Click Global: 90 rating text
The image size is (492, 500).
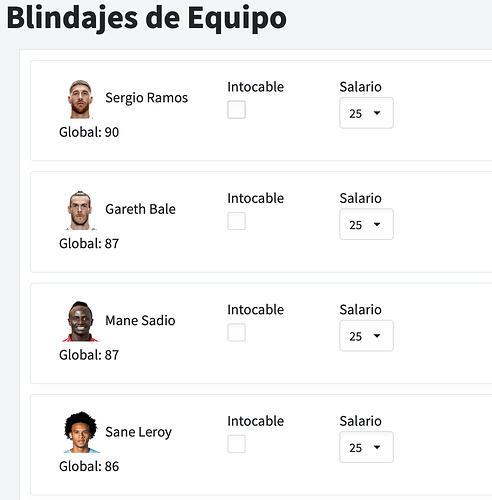[89, 132]
